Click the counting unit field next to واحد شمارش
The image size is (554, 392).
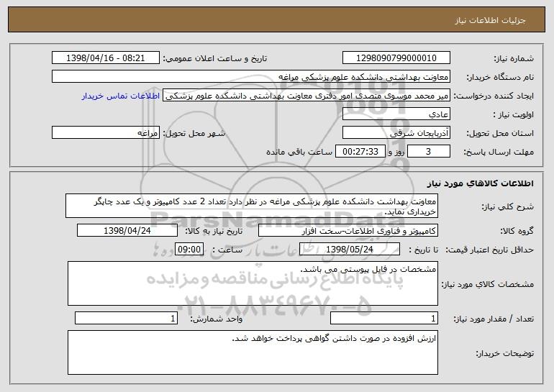click(126, 318)
